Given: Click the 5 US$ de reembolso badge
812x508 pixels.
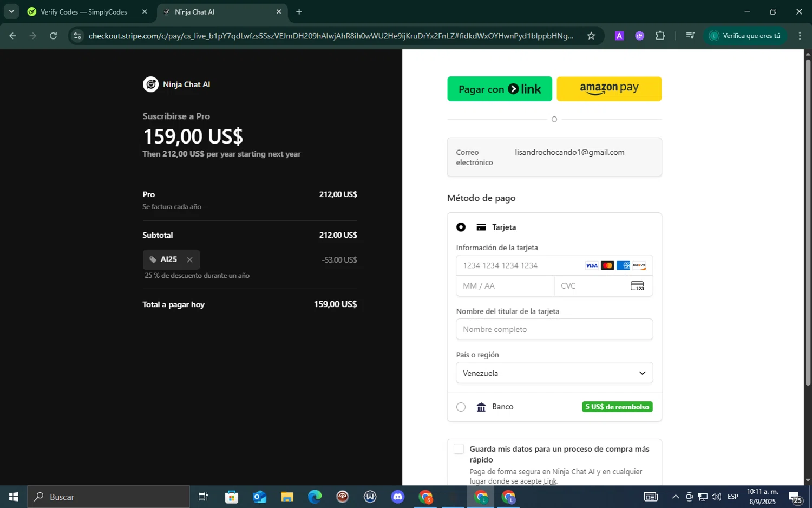Looking at the screenshot, I should (x=617, y=407).
